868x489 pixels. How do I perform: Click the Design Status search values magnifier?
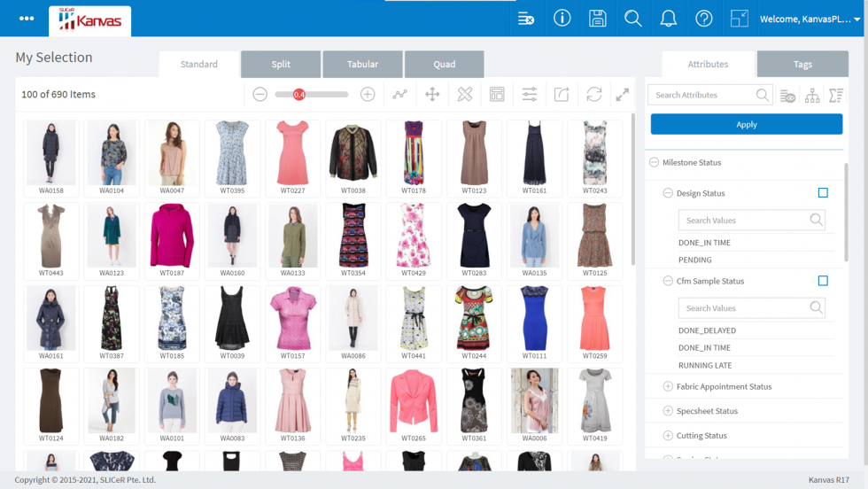[x=816, y=220]
